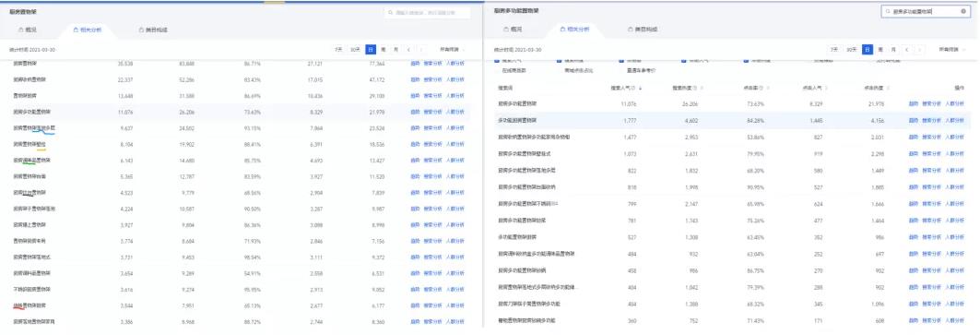Screen dimensions: 980x335
Task: Click the magnifier icon in left panel search box
Action: pyautogui.click(x=391, y=12)
